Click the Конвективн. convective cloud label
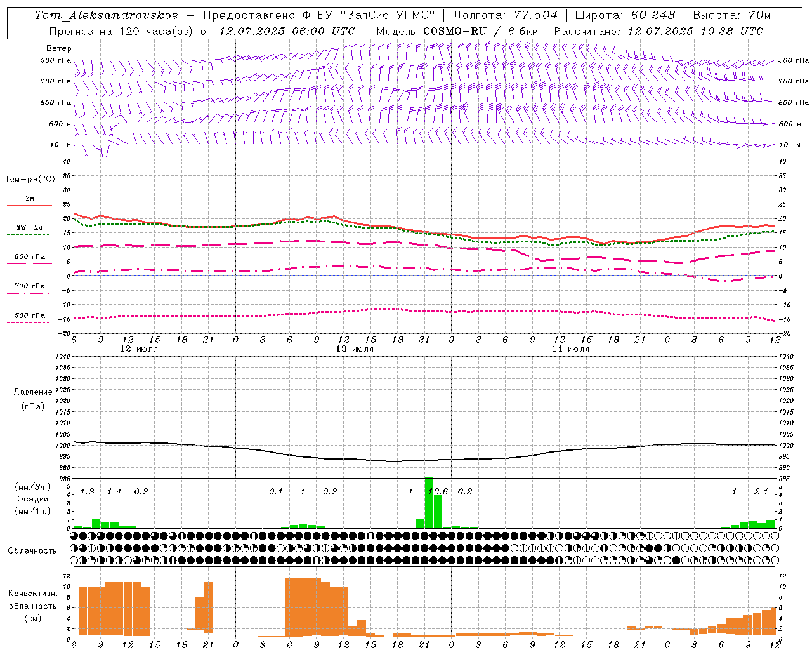812x650 pixels. (x=32, y=594)
